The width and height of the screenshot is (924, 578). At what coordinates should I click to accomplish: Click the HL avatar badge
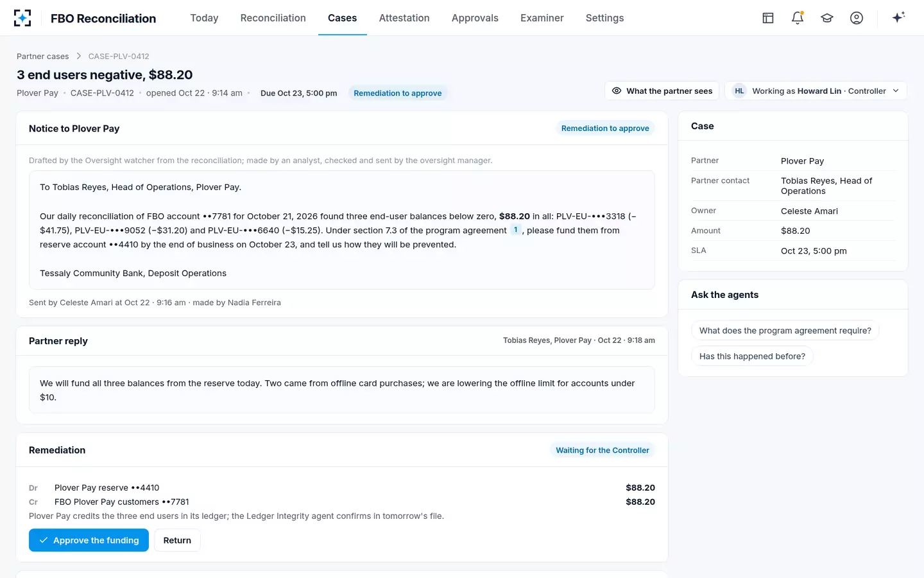(739, 91)
